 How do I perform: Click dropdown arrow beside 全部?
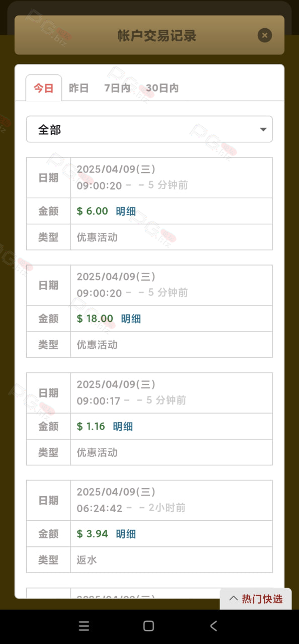(x=263, y=130)
